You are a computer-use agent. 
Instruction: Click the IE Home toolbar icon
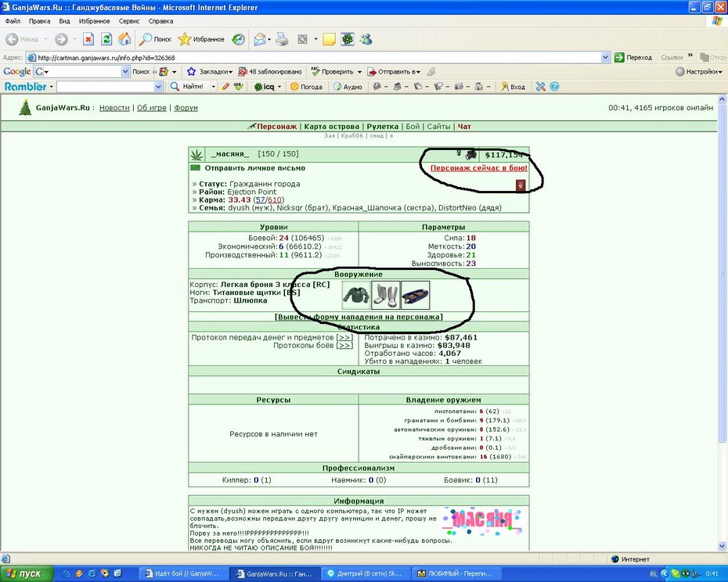point(124,39)
